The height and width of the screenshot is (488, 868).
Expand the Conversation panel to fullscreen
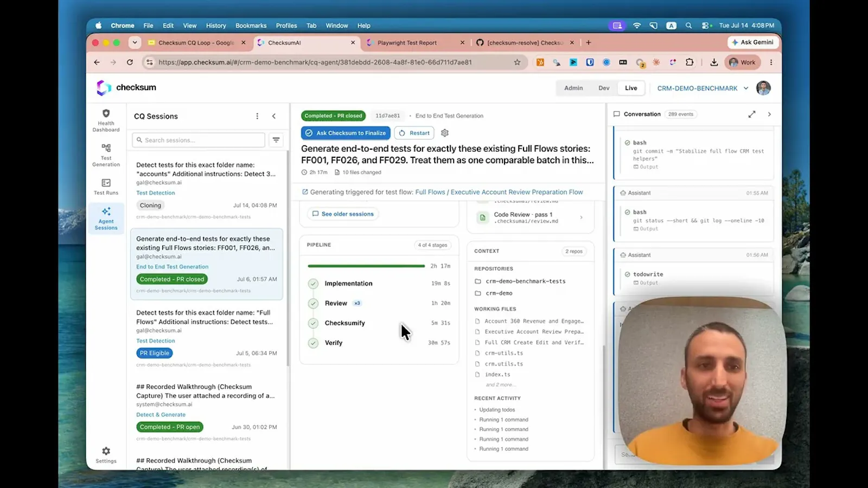coord(752,114)
